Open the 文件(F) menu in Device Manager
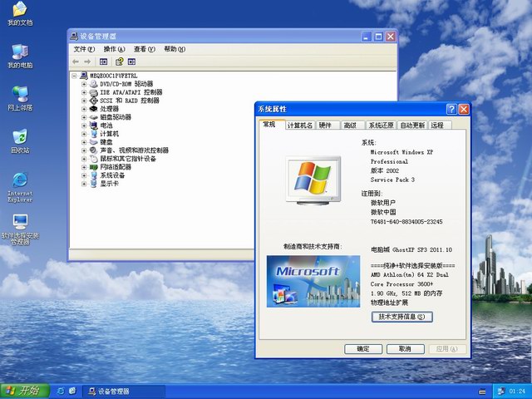This screenshot has height=399, width=532. tap(84, 49)
